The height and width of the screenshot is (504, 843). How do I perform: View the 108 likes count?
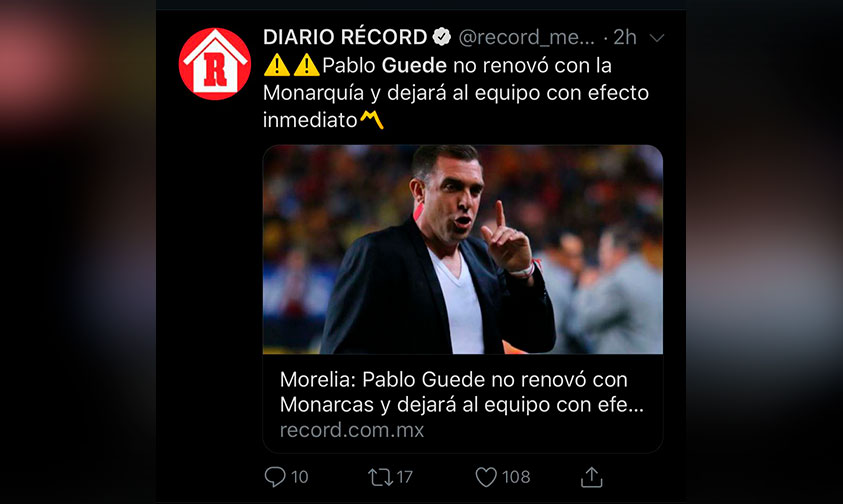tap(516, 477)
